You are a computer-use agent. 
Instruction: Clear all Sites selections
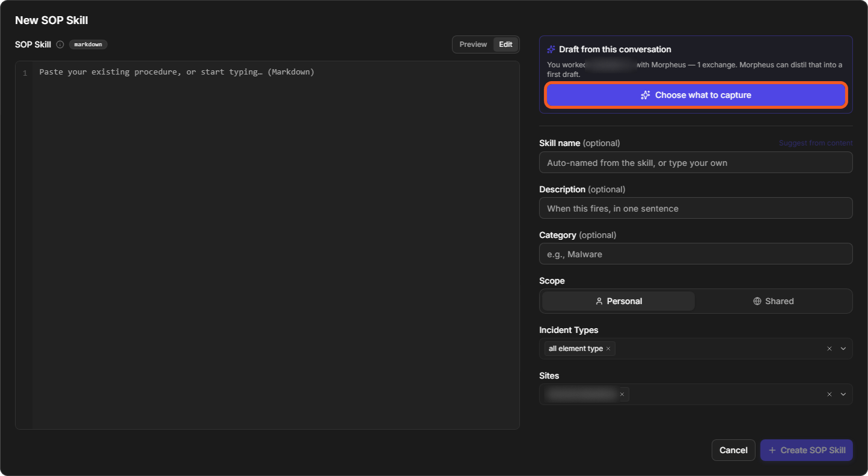[x=830, y=394]
